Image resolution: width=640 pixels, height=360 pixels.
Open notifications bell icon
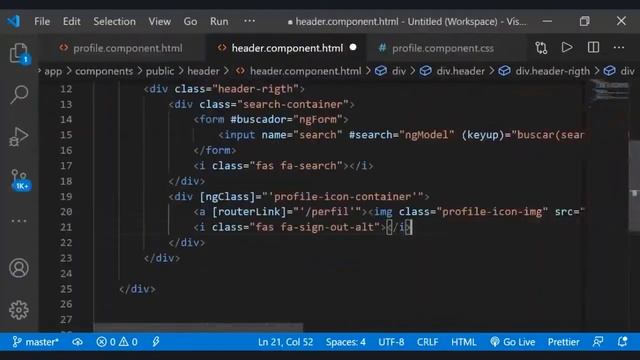click(622, 342)
